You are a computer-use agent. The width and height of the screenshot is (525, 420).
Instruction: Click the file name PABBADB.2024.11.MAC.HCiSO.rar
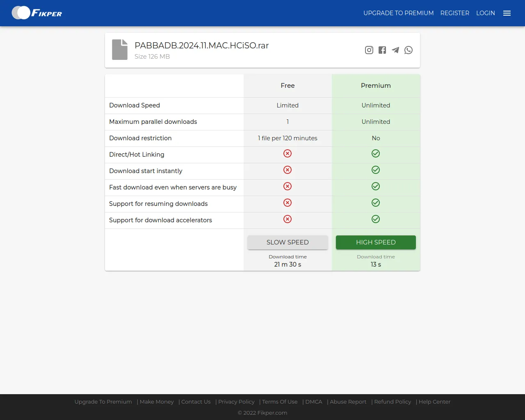point(201,46)
